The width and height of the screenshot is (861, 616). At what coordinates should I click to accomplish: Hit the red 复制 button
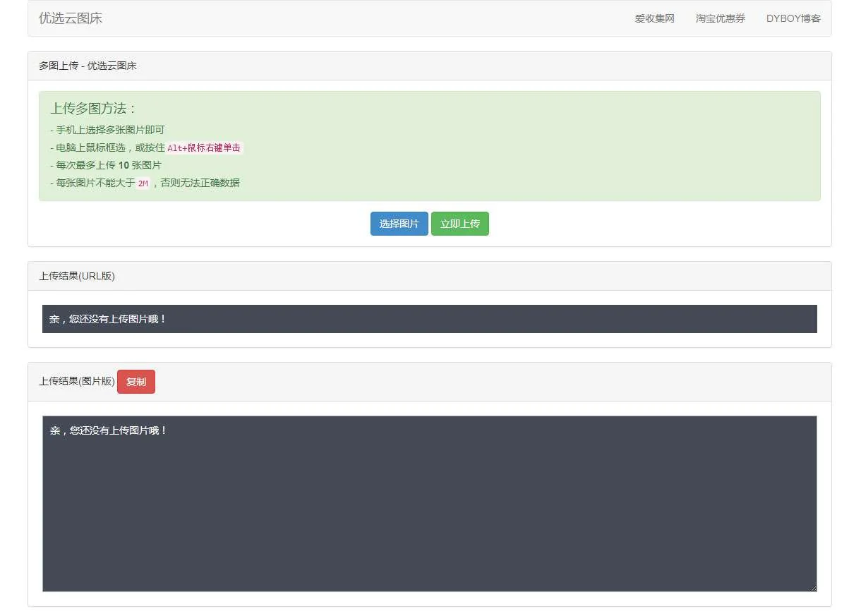point(136,382)
